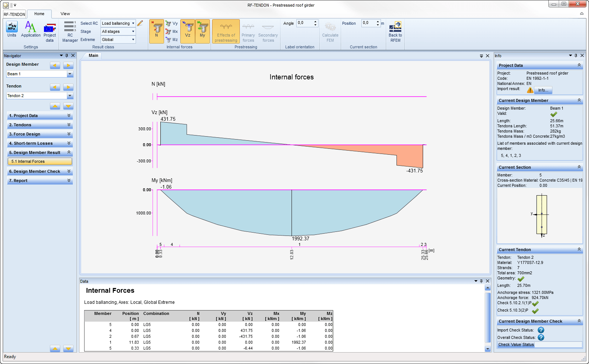The width and height of the screenshot is (589, 364).
Task: Expand 2. Tendons section
Action: click(40, 125)
